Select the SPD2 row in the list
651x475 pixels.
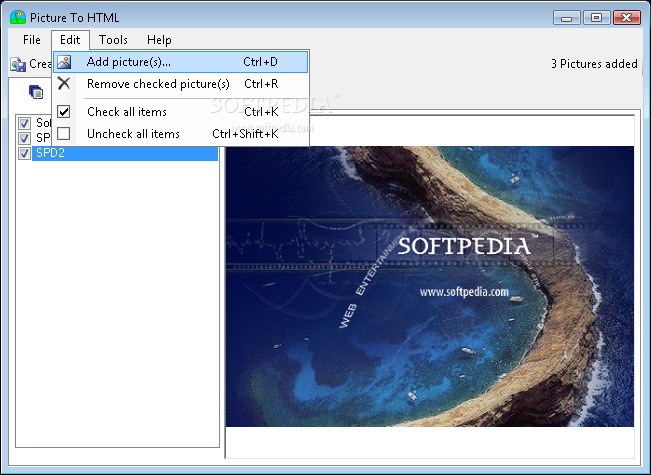pos(125,153)
